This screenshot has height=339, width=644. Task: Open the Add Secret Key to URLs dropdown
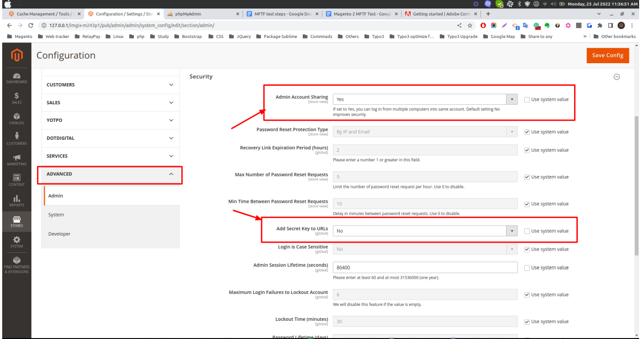click(425, 231)
